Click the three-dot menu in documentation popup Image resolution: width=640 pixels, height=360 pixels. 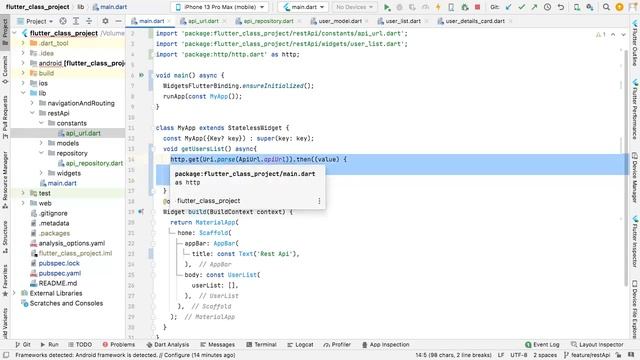click(x=319, y=201)
